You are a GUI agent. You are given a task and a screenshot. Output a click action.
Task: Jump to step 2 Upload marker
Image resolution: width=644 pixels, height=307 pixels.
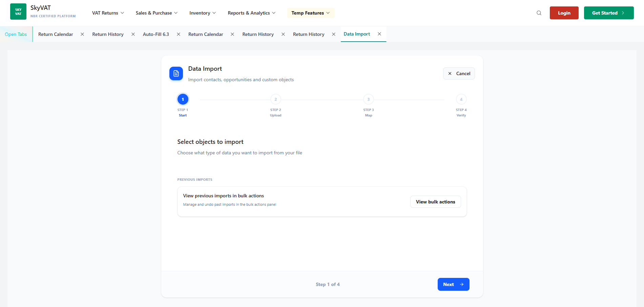(x=276, y=99)
